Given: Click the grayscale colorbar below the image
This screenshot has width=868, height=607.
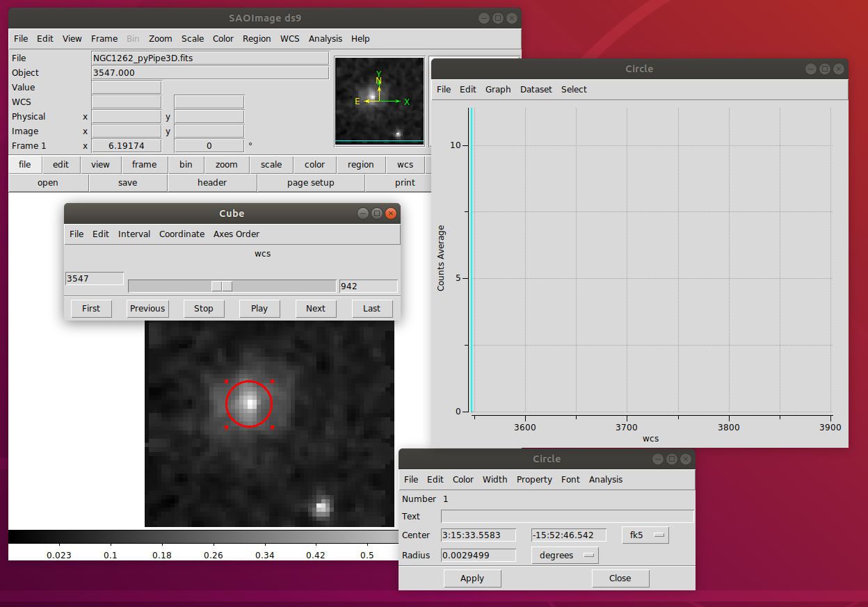Looking at the screenshot, I should (202, 537).
